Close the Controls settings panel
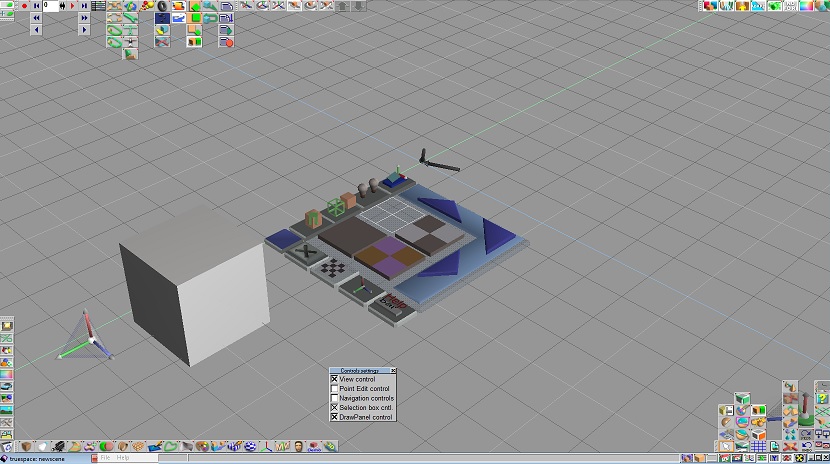Viewport: 830px width, 464px height. (x=393, y=371)
